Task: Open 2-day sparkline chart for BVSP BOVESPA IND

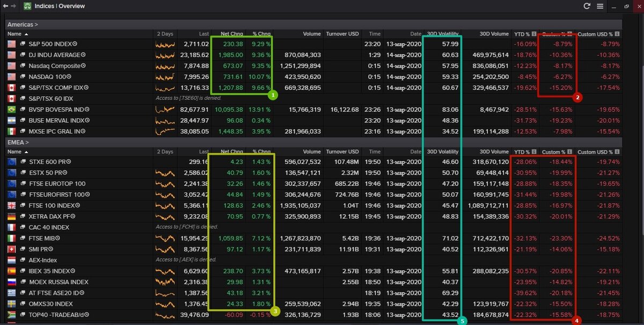Action: [x=165, y=110]
